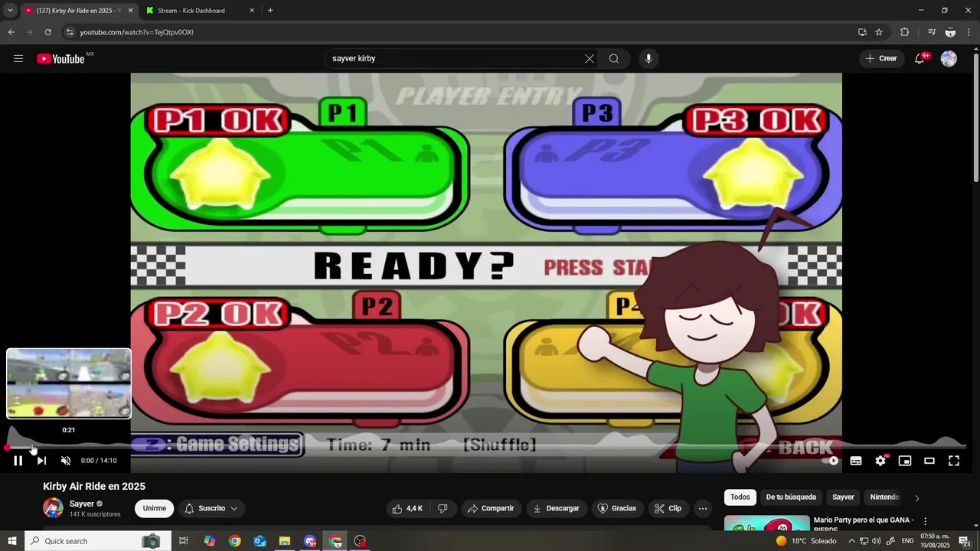View site information icon in address bar
The width and height of the screenshot is (980, 551).
coord(70,32)
